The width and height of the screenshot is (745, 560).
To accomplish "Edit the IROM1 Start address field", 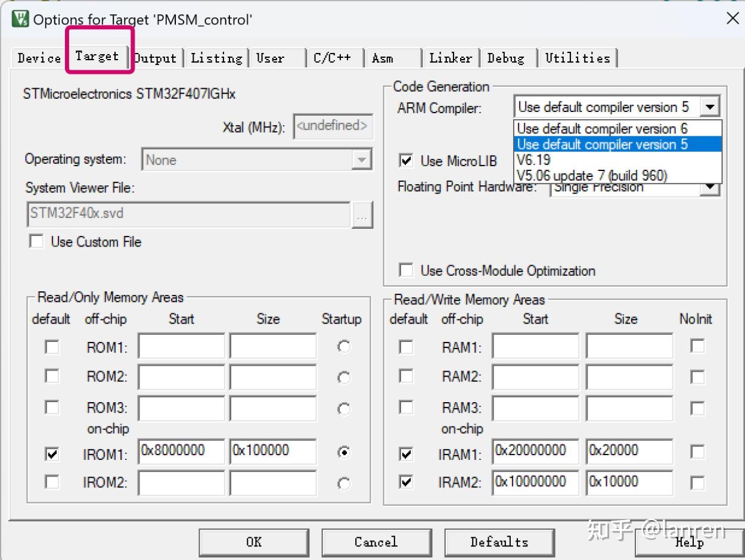I will tap(181, 452).
